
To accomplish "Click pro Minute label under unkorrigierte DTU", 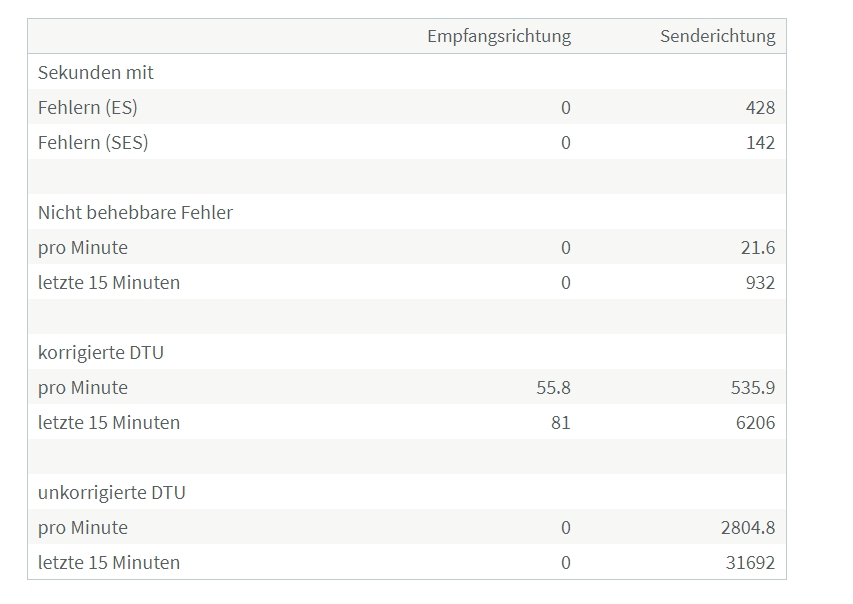I will pos(83,527).
